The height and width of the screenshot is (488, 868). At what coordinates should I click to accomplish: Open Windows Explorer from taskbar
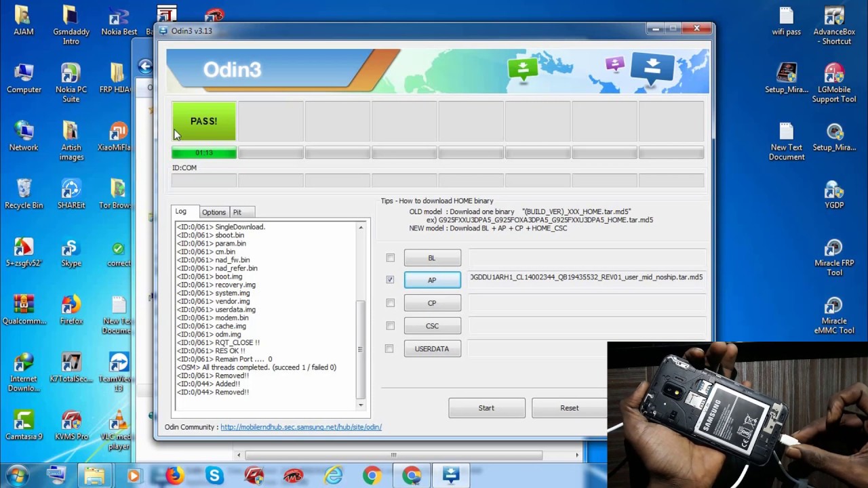click(94, 476)
